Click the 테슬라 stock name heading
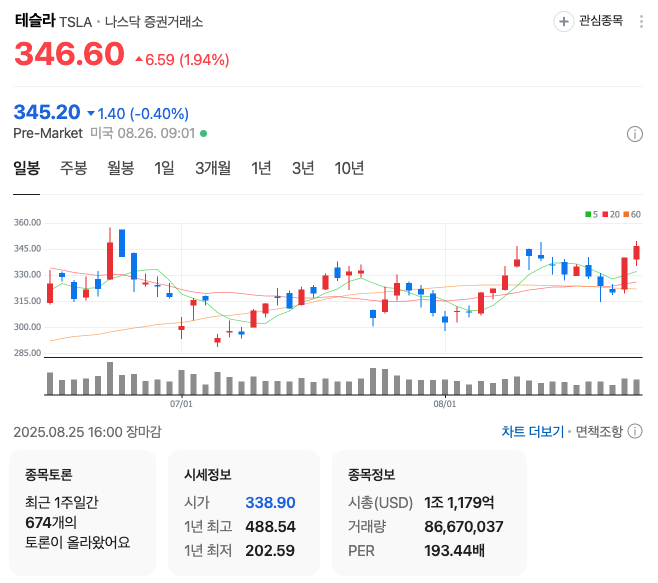Image resolution: width=658 pixels, height=583 pixels. (x=35, y=20)
